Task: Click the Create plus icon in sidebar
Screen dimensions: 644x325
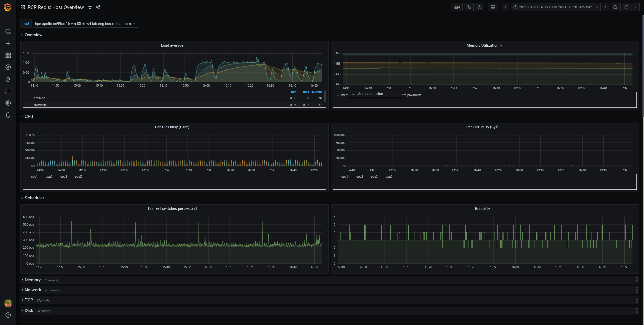Action: [x=8, y=43]
